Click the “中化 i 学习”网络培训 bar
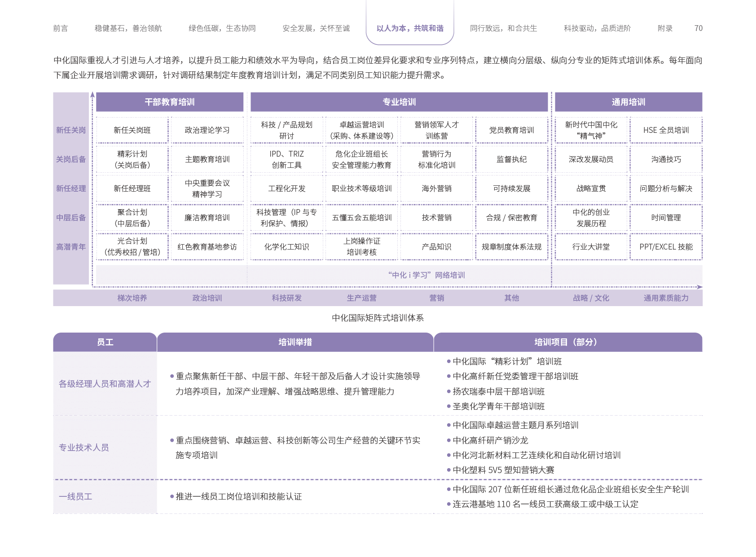The height and width of the screenshot is (557, 756). pos(426,275)
